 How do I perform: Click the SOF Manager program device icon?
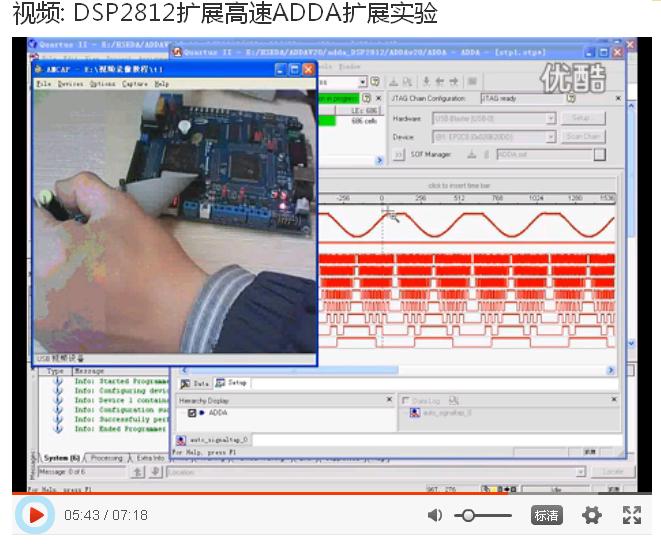pos(472,155)
